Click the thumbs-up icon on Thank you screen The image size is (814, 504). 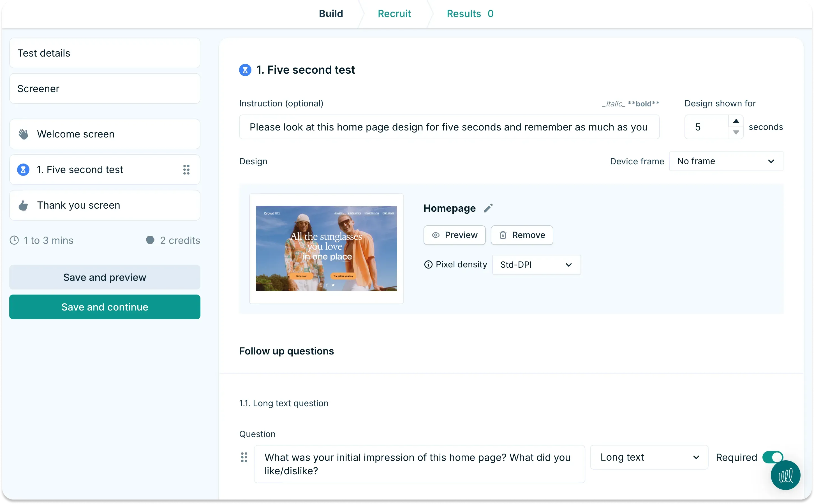[x=23, y=205]
